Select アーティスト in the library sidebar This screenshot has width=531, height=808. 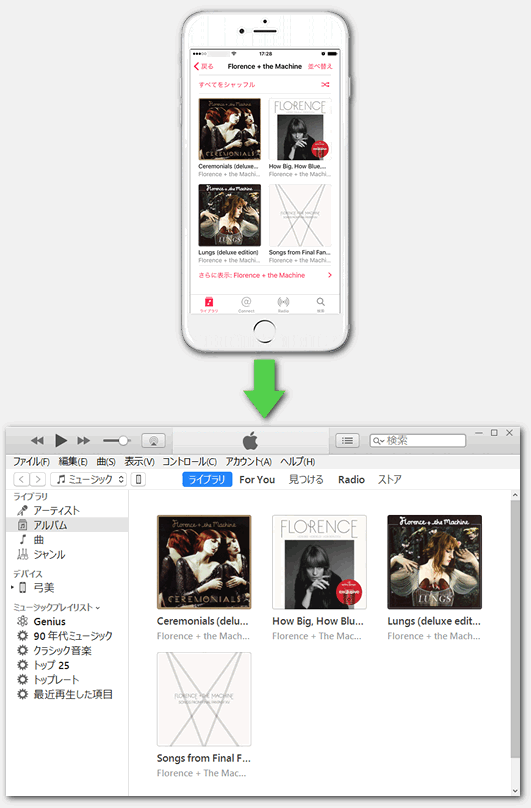(67, 511)
